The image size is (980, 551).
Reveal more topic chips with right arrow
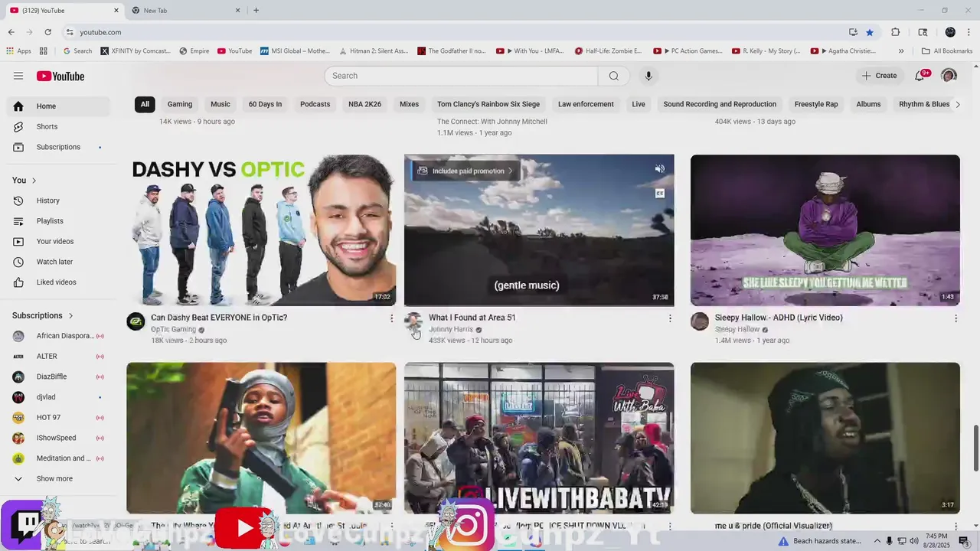957,104
